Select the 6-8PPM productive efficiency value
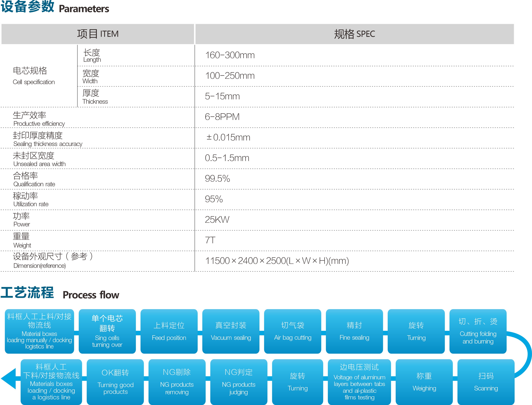The width and height of the screenshot is (532, 405). pyautogui.click(x=222, y=117)
